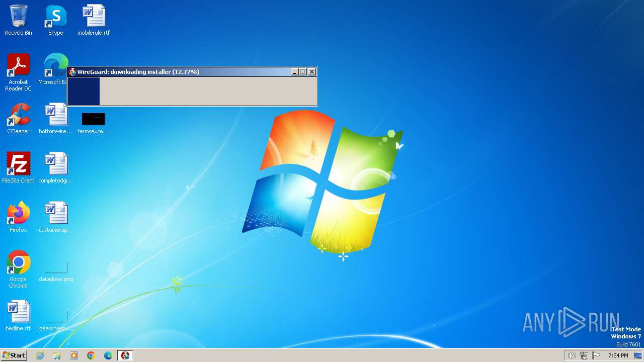644x362 pixels.
Task: Open the Start menu
Action: point(14,355)
